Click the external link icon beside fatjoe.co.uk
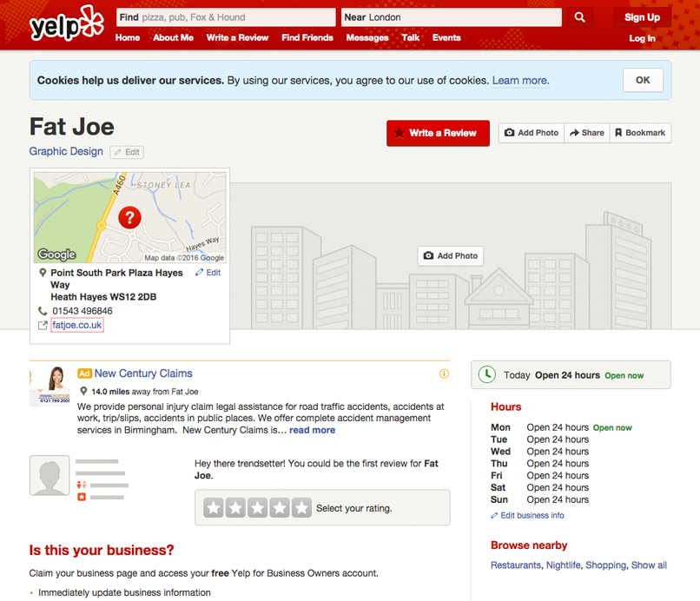Screen dimensions: 700x601 43,326
